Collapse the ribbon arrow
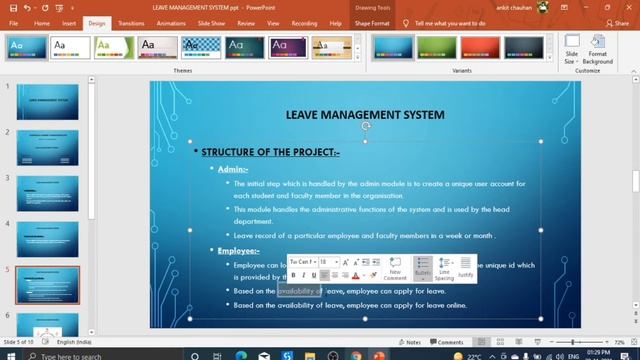The image size is (640, 360). pyautogui.click(x=633, y=71)
